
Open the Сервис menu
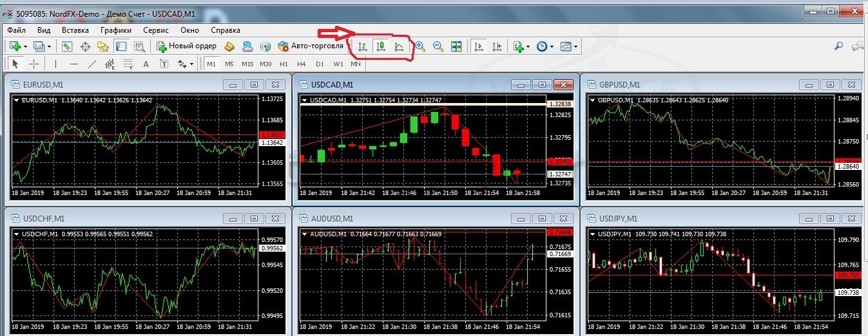click(156, 30)
